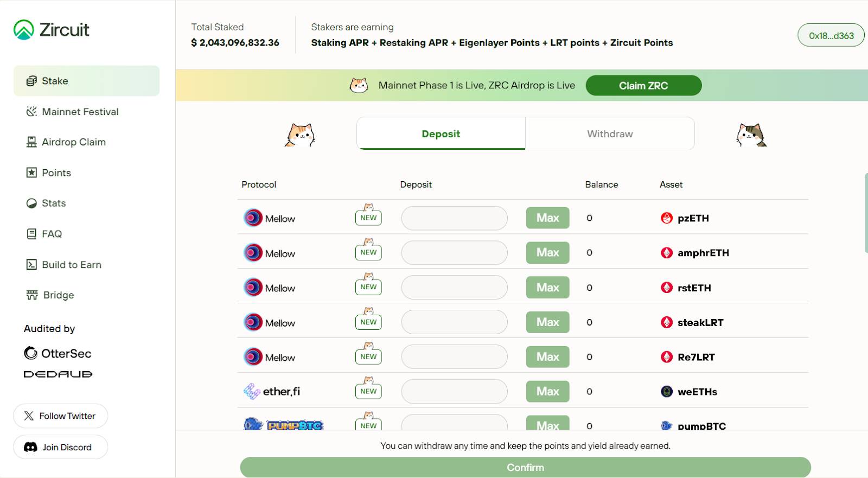Screen dimensions: 868x478
Task: Click the Re7LRT asset icon
Action: 667,357
